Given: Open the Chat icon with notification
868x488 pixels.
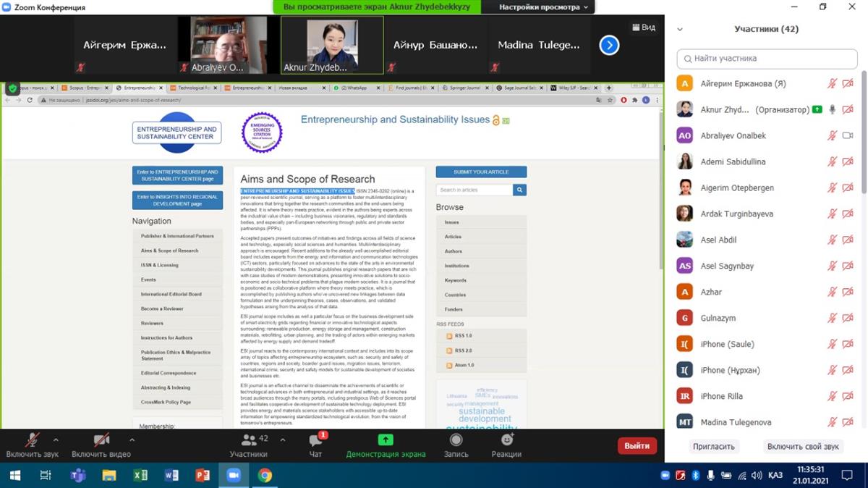Looking at the screenshot, I should (315, 440).
